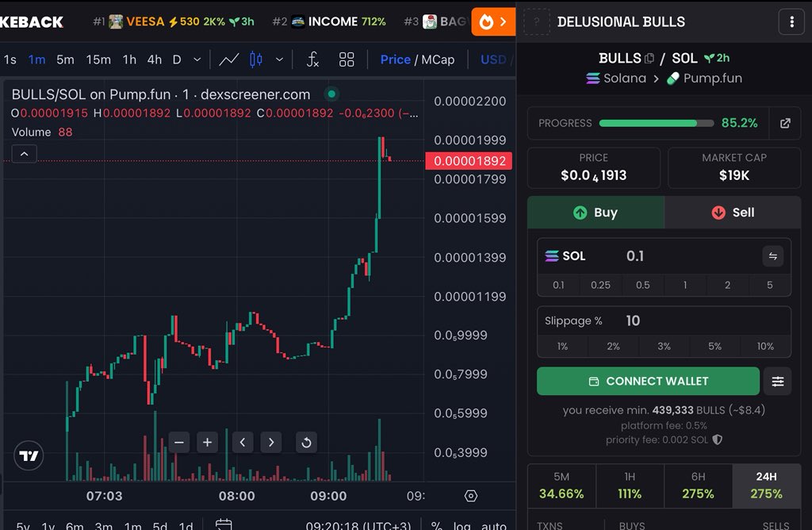Toggle auto scale on the chart
Screen dimensions: 812x530
pos(493,525)
